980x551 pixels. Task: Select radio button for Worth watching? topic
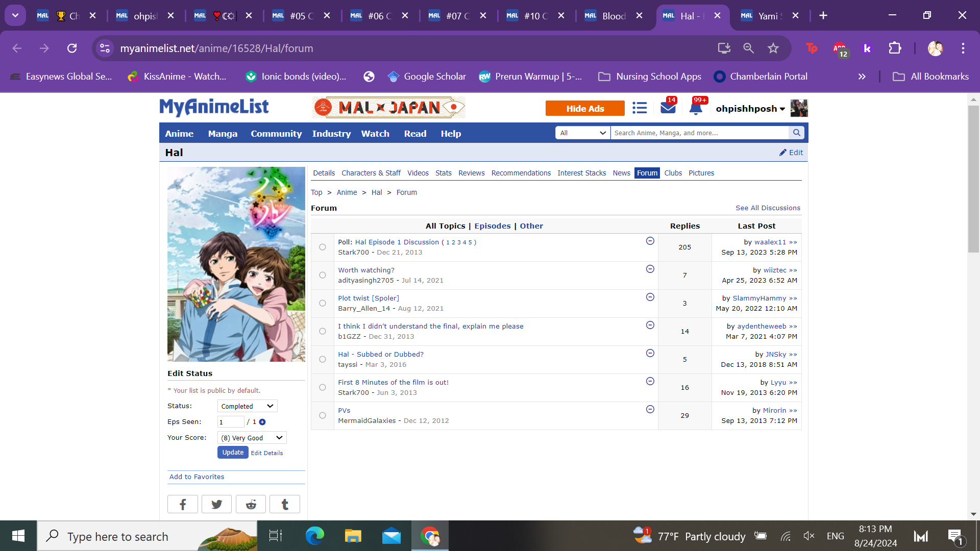tap(323, 275)
